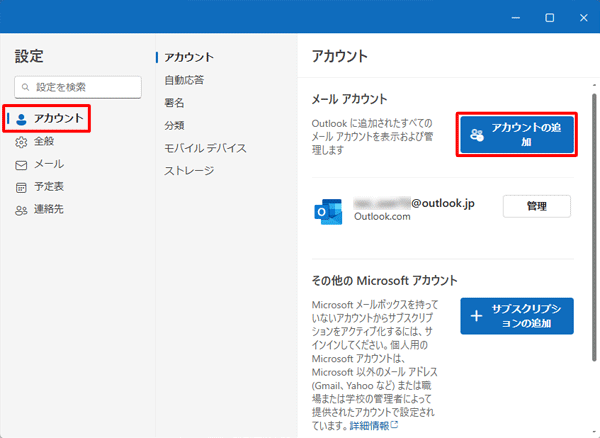Image resolution: width=600 pixels, height=438 pixels.
Task: Minimize the settings window
Action: click(516, 18)
